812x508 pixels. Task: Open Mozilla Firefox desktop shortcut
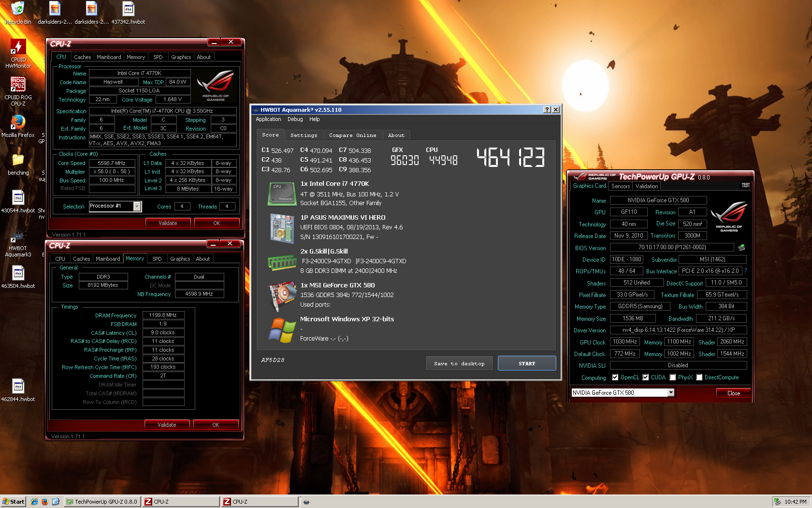[18, 126]
